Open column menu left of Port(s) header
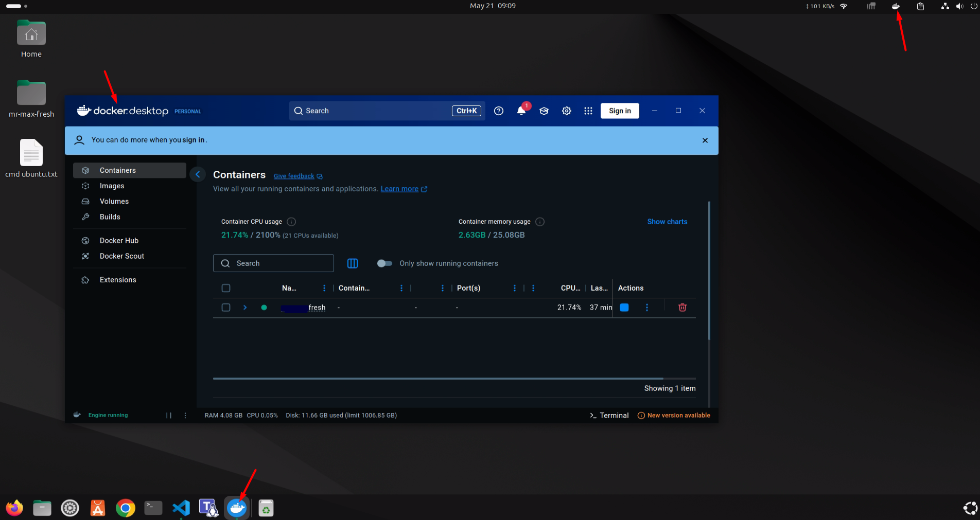This screenshot has height=520, width=980. (443, 288)
